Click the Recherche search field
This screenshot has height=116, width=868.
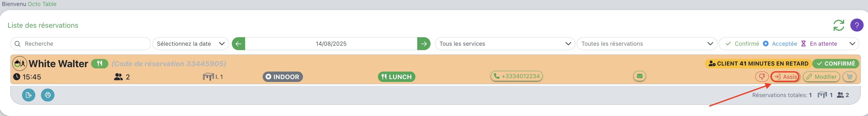[81, 44]
